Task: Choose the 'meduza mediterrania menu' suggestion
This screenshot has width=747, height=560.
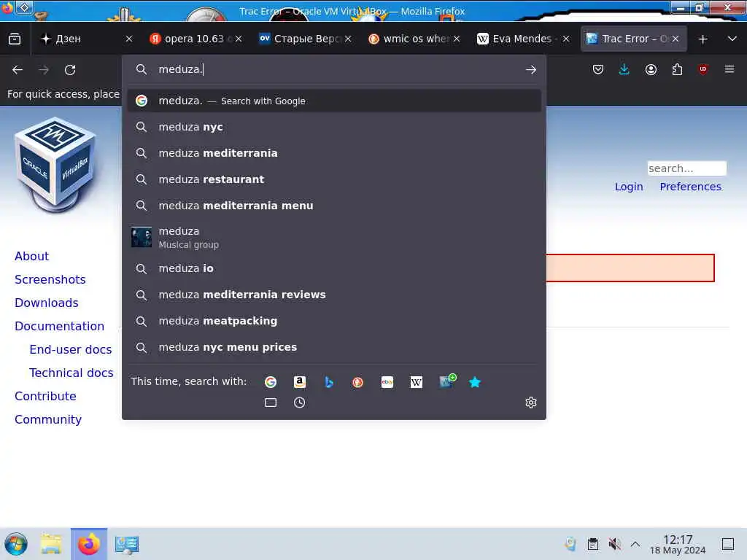Action: (x=334, y=206)
